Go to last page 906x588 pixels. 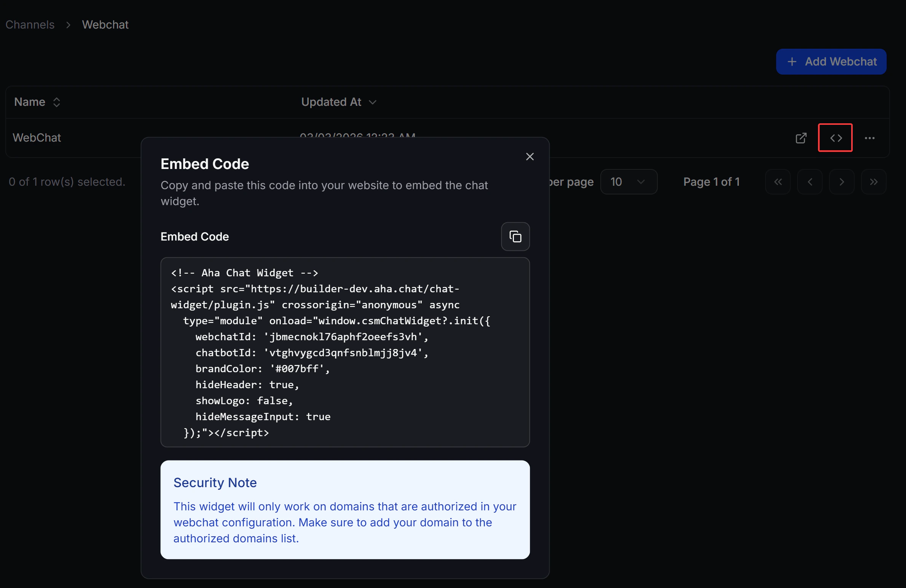click(874, 182)
